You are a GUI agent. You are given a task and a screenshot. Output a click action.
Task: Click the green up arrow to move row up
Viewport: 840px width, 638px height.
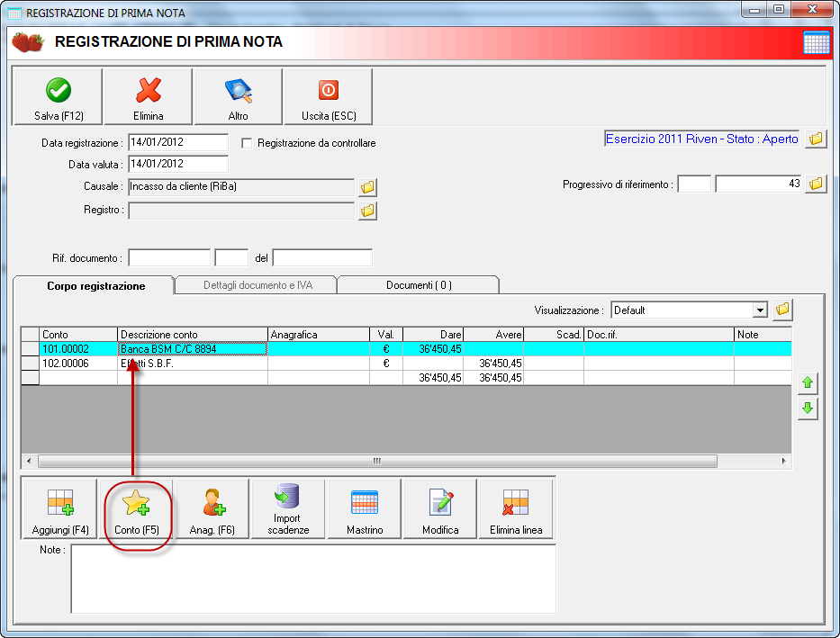click(x=808, y=382)
